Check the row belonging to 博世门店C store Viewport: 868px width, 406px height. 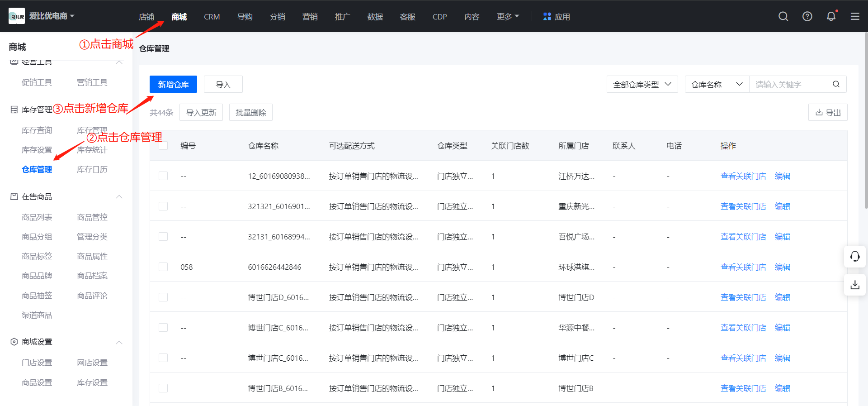[163, 358]
